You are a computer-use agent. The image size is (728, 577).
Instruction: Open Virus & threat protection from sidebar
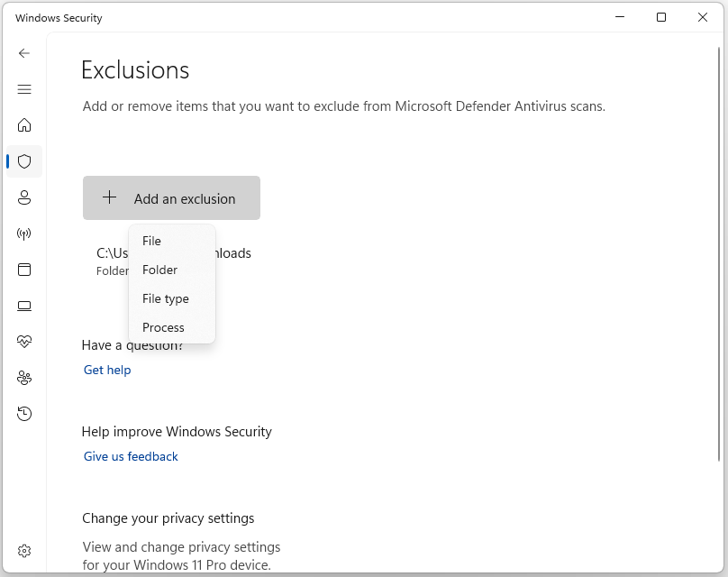[x=24, y=161]
